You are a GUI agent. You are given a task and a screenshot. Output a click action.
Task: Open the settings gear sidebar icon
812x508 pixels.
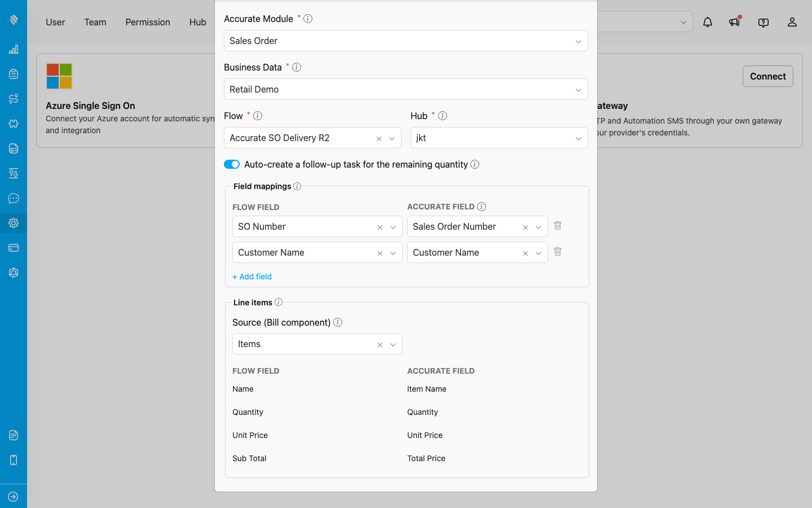[14, 223]
